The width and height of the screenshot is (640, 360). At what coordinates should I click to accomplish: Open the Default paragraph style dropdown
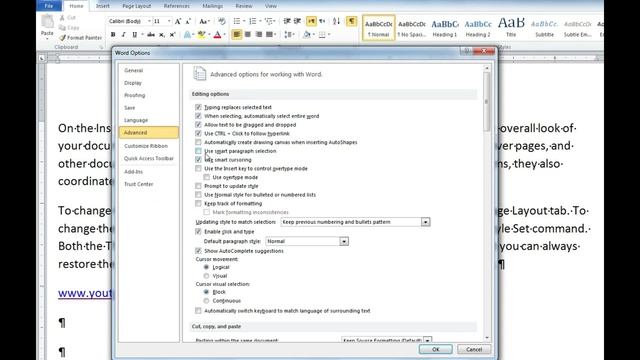(344, 241)
